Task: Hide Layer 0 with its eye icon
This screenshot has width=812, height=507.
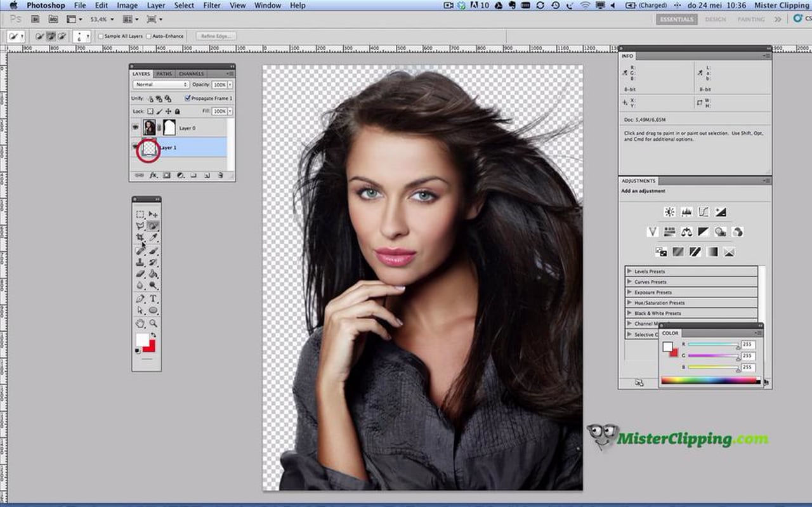Action: coord(135,128)
